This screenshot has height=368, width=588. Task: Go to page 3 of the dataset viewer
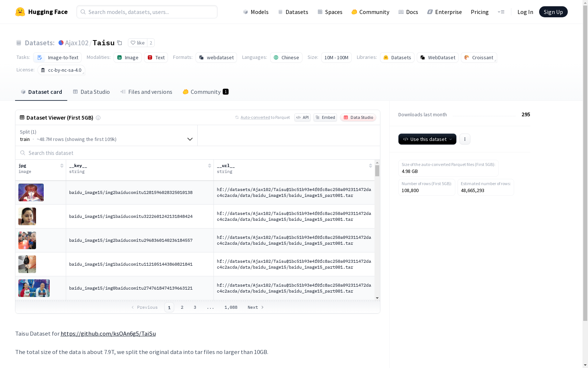coord(195,307)
